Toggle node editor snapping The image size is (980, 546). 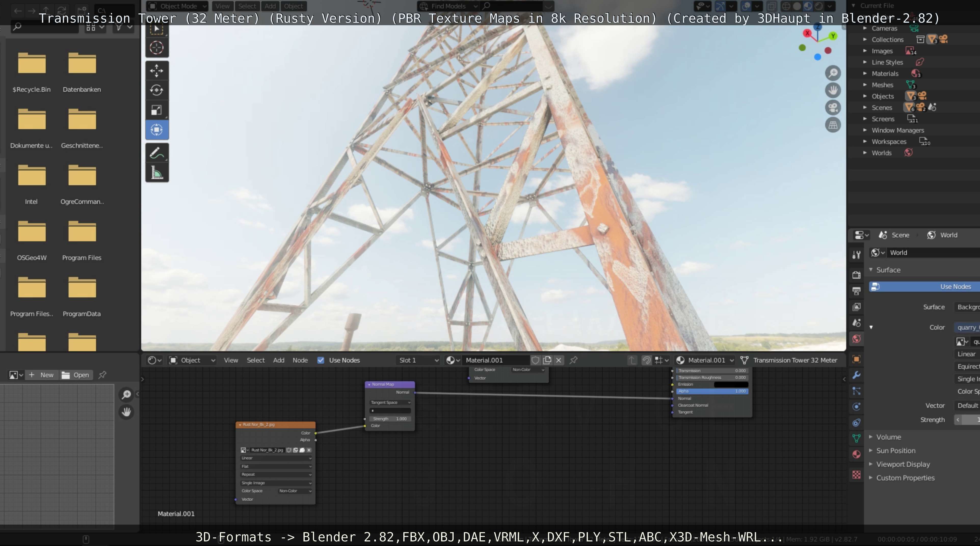point(646,360)
